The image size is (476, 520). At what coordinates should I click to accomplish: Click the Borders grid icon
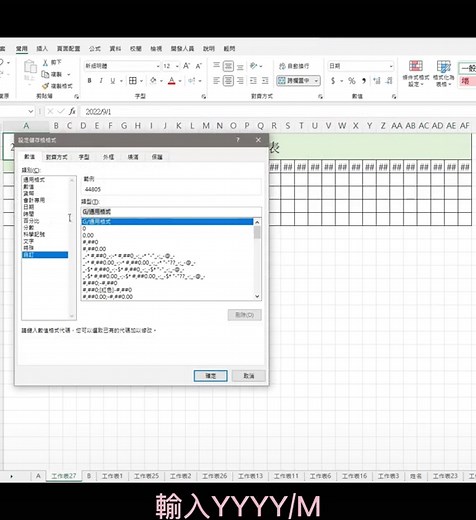(133, 81)
